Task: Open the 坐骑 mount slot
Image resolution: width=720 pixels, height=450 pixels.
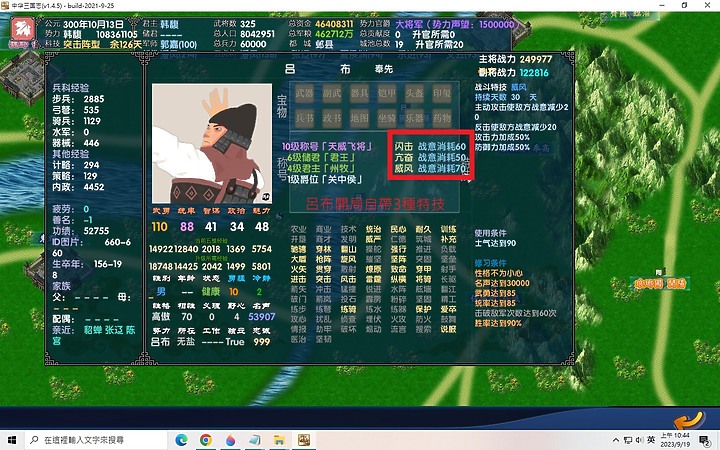Action: pos(387,118)
